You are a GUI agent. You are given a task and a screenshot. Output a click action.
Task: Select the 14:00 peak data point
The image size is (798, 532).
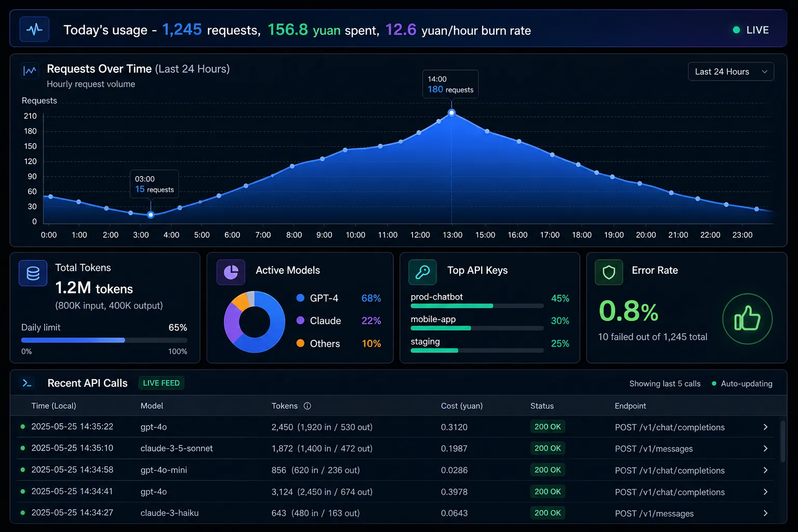click(x=451, y=113)
